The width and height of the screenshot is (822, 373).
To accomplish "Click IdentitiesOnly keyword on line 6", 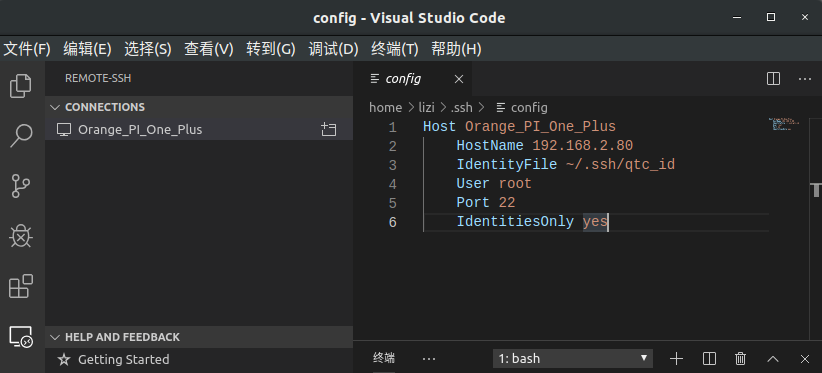I will pos(515,222).
